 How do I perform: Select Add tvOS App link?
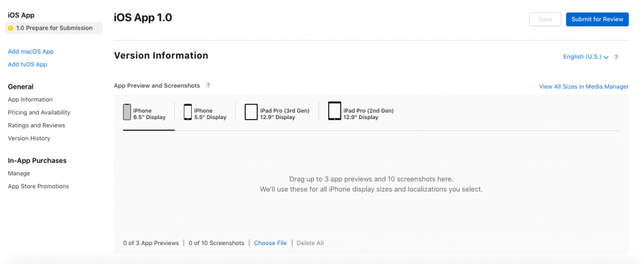pyautogui.click(x=28, y=64)
